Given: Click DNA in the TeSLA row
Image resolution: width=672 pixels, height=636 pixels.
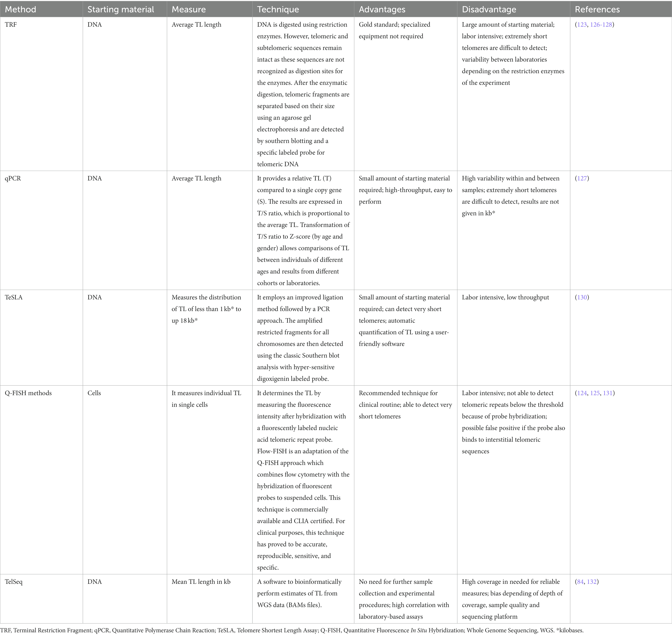Looking at the screenshot, I should tap(95, 297).
